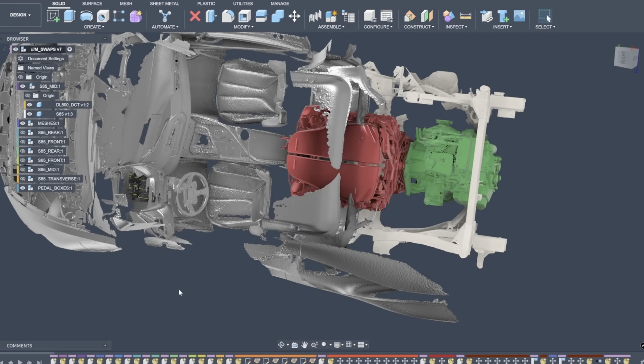Open the DESIGN workspace dropdown
644x364 pixels.
[x=20, y=15]
